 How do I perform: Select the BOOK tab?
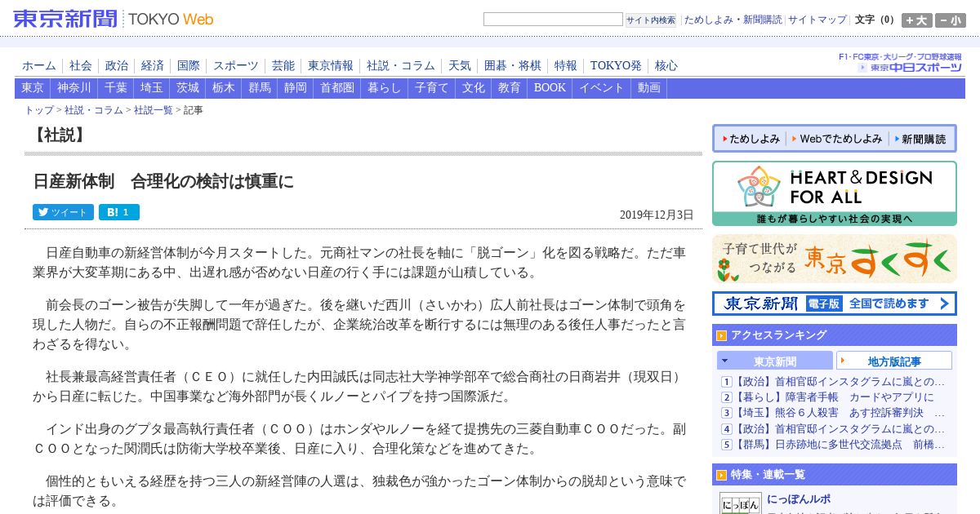(x=550, y=88)
